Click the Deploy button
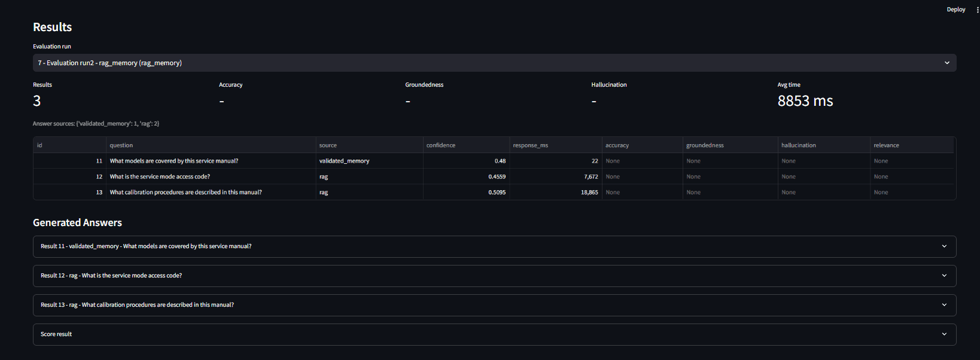Screen dimensions: 980x360 955,10
